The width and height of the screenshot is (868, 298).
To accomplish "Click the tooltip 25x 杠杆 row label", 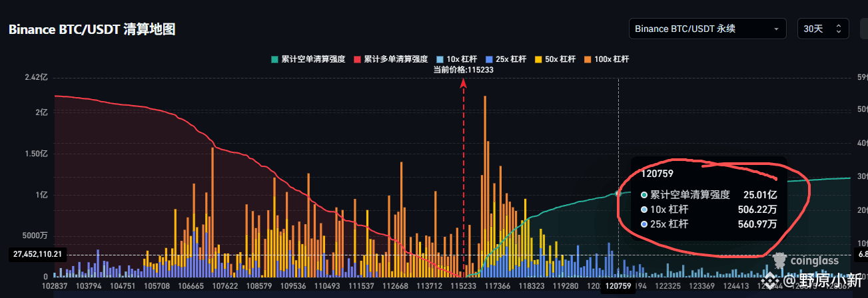I will (x=669, y=224).
